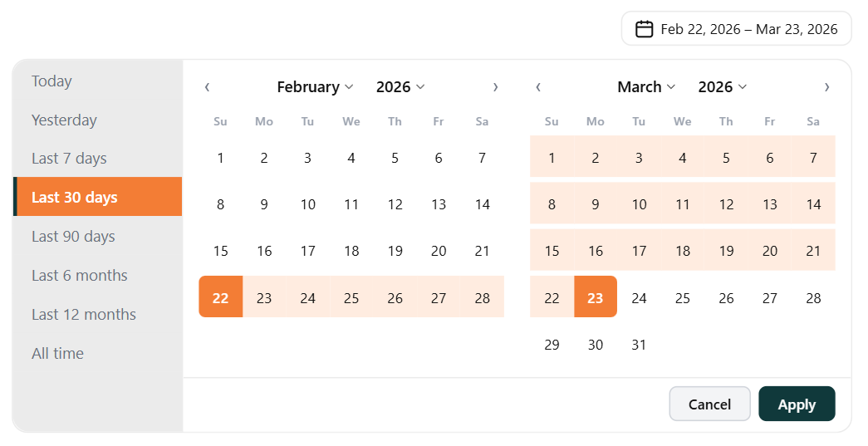Expand the March month dropdown

click(646, 87)
